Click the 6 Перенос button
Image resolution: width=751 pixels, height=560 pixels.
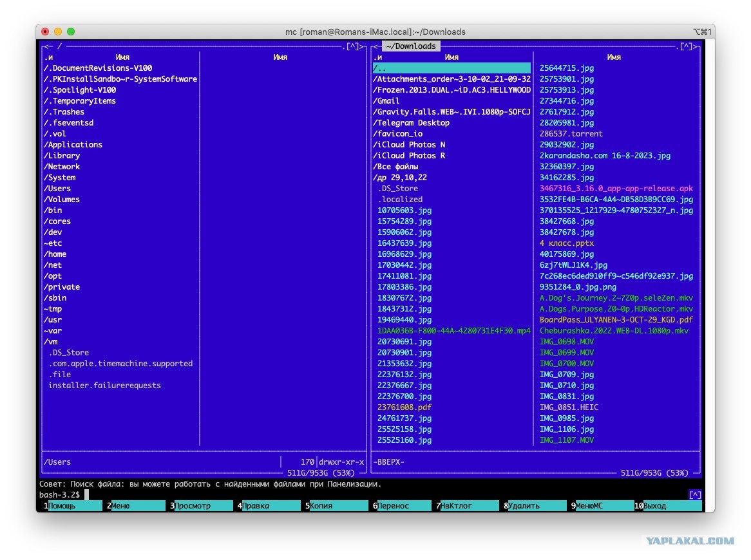(402, 505)
